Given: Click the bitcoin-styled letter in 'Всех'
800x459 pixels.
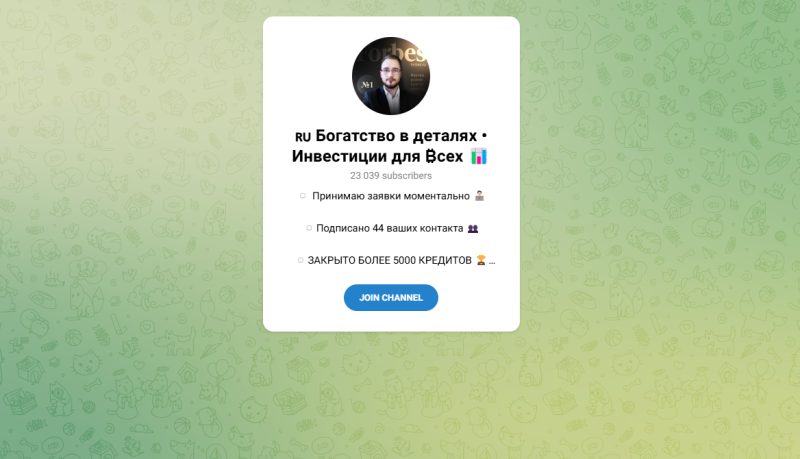Looking at the screenshot, I should click(x=431, y=156).
